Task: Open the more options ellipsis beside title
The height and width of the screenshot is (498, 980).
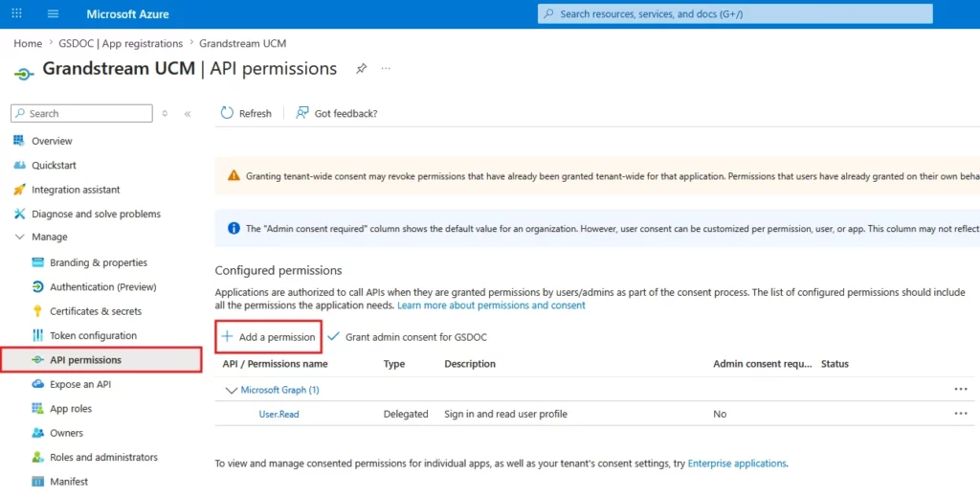Action: 386,68
